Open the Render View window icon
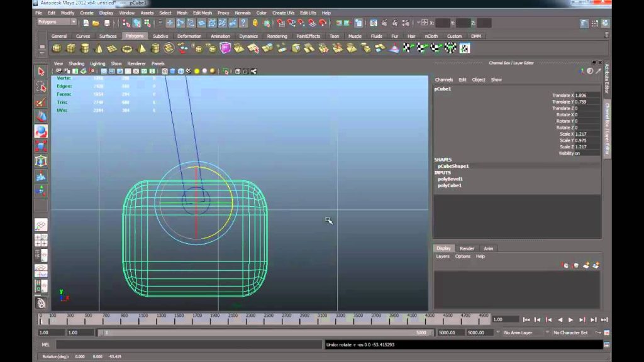 [x=374, y=23]
